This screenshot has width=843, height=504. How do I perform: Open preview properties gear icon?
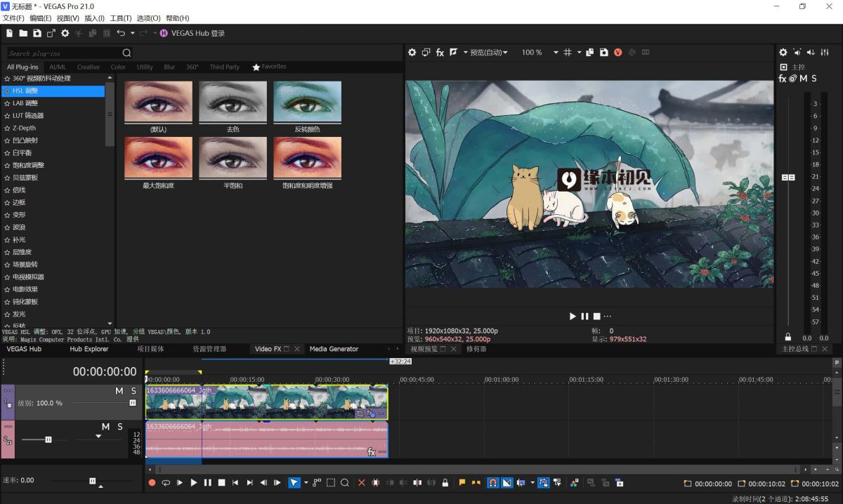[412, 52]
